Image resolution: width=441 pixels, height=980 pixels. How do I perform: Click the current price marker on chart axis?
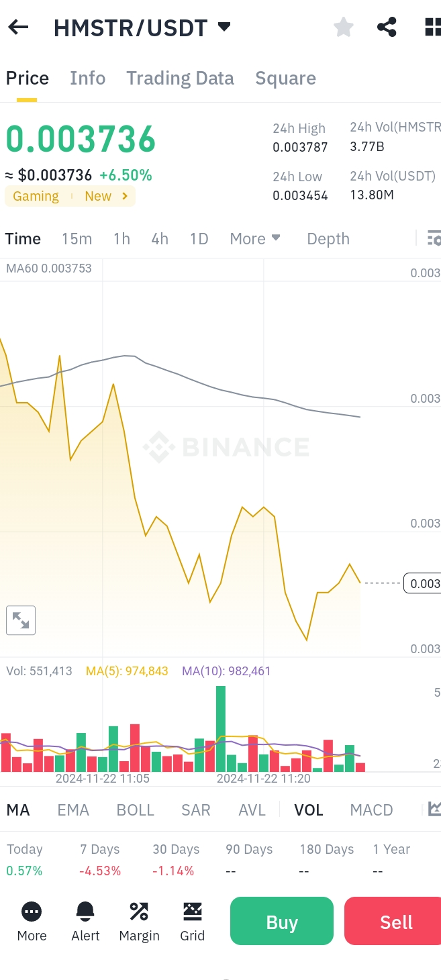pyautogui.click(x=423, y=583)
